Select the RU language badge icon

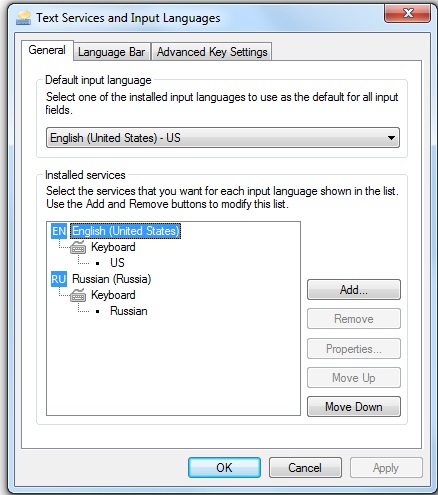[59, 279]
